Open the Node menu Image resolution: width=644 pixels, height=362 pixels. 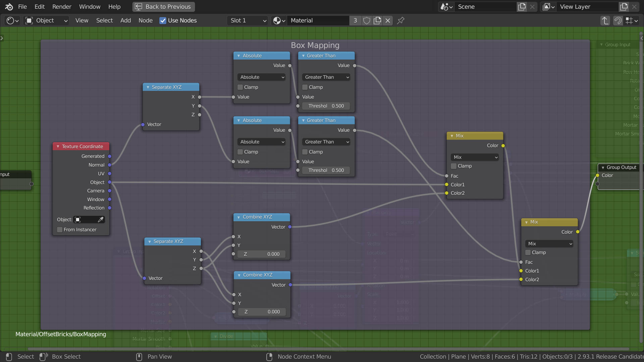pos(146,20)
